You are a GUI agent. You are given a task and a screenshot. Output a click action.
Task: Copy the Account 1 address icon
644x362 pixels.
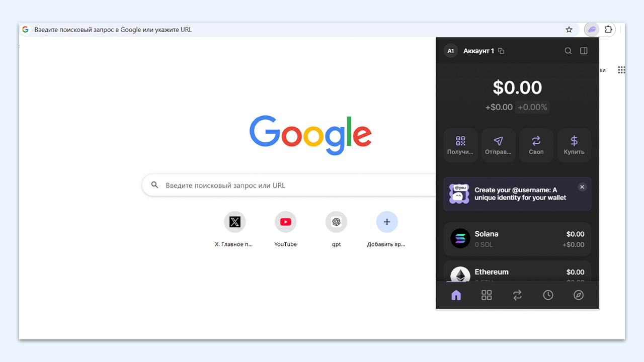[x=501, y=51]
